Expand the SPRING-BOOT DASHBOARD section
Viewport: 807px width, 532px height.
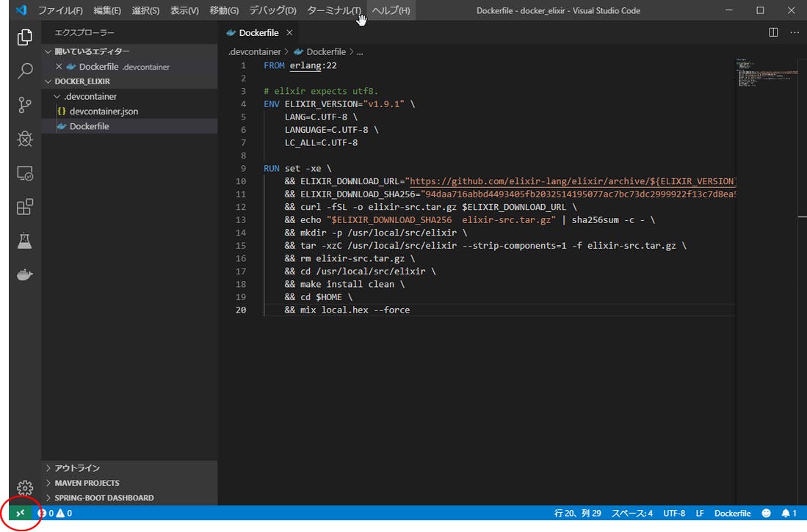pyautogui.click(x=104, y=498)
